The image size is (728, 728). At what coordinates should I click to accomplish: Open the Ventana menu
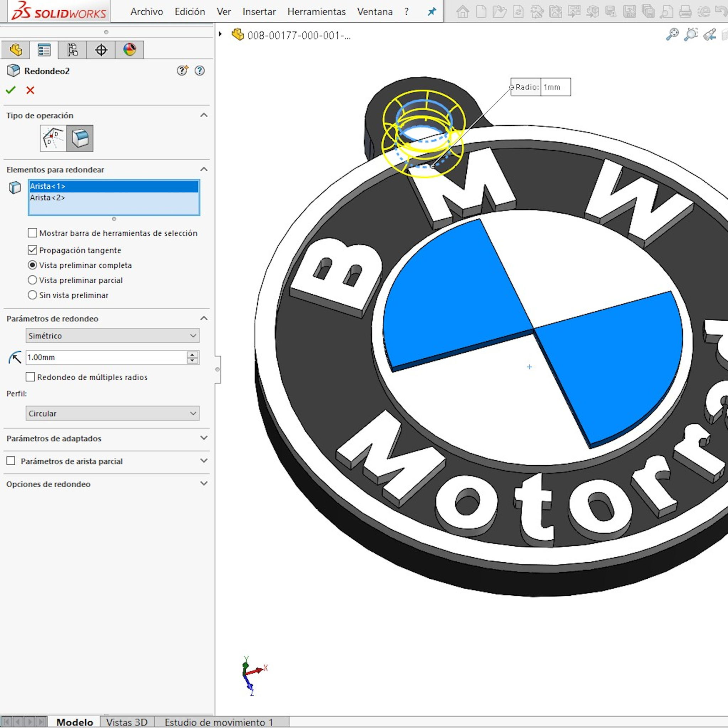coord(375,12)
